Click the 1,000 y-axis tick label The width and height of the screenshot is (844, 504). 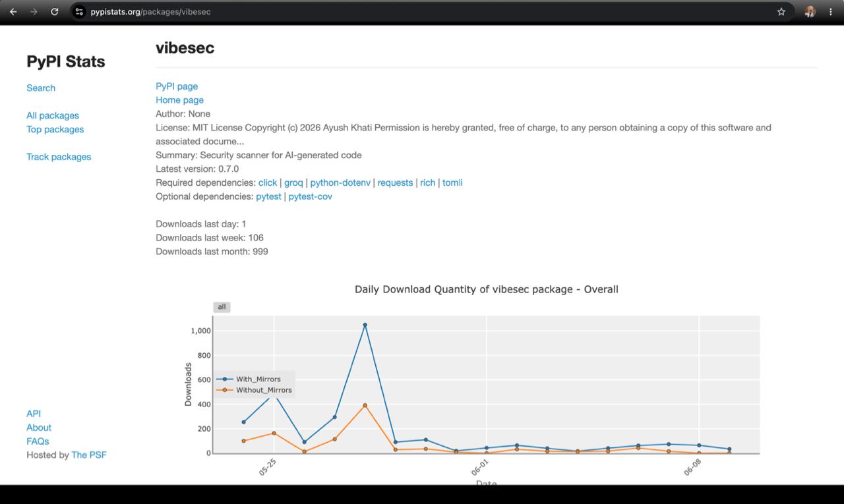(200, 331)
